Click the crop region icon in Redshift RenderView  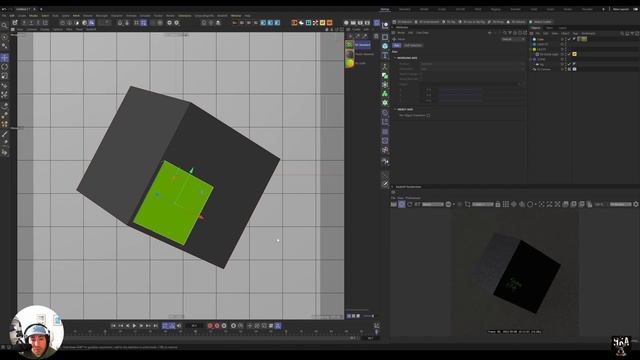pos(468,204)
